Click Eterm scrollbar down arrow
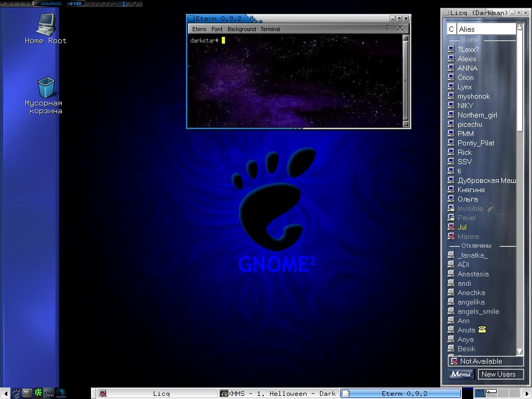 coord(405,124)
